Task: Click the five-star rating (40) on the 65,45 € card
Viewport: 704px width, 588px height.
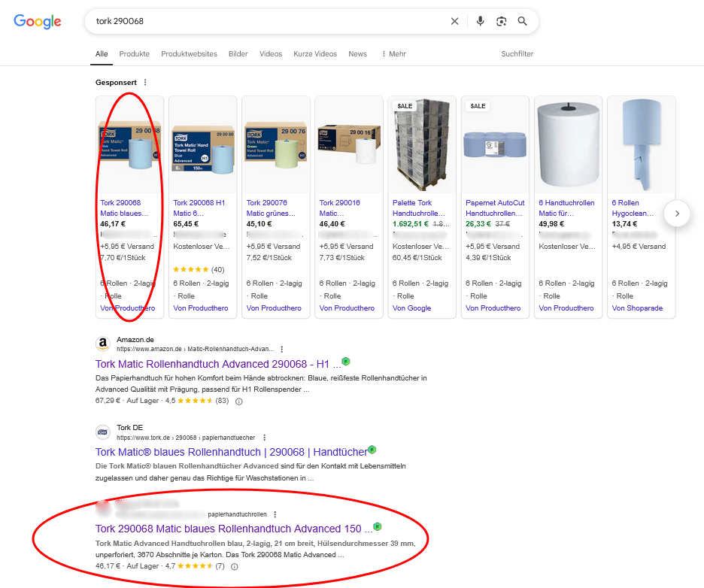Action: point(199,270)
